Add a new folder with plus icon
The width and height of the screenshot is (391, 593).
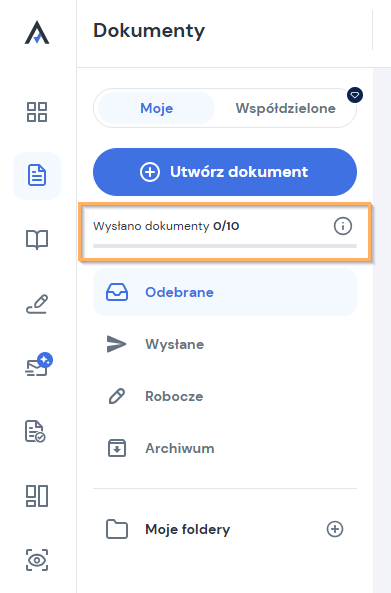pyautogui.click(x=335, y=529)
